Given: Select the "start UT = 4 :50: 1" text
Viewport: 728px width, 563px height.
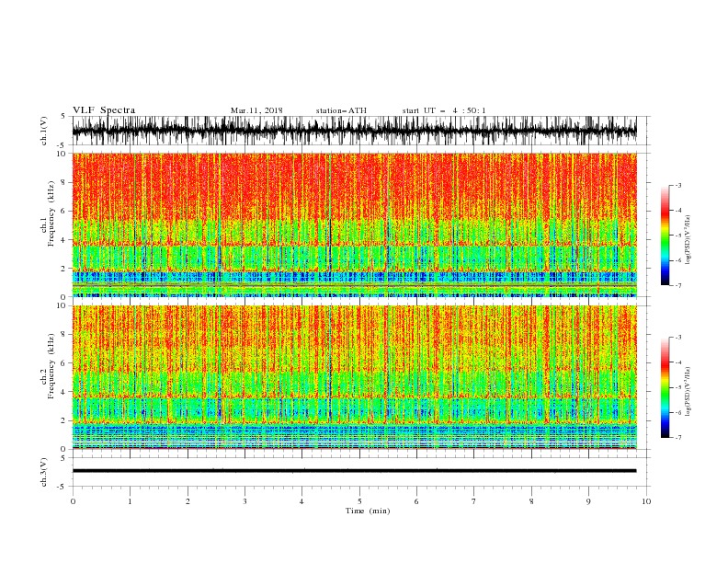Looking at the screenshot, I should coord(444,110).
